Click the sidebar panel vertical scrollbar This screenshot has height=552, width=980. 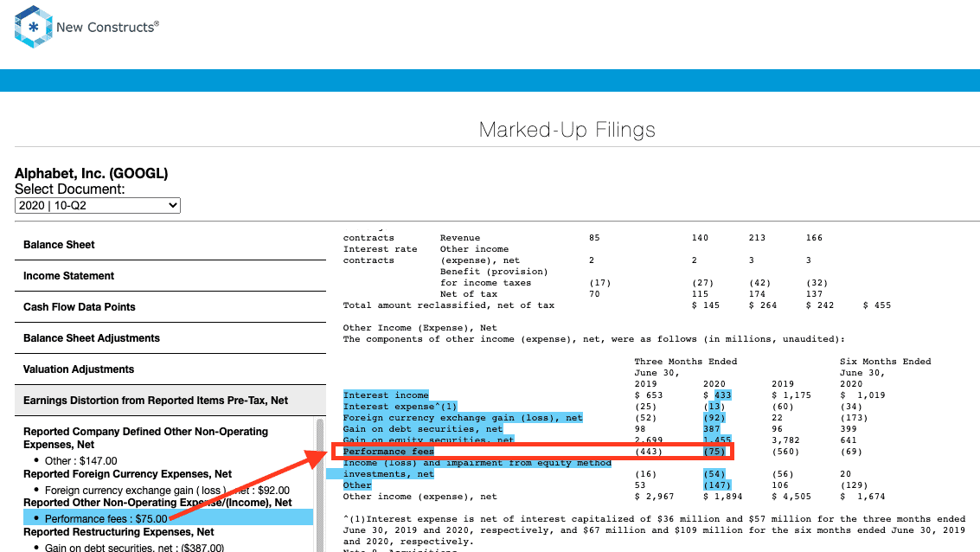[320, 485]
